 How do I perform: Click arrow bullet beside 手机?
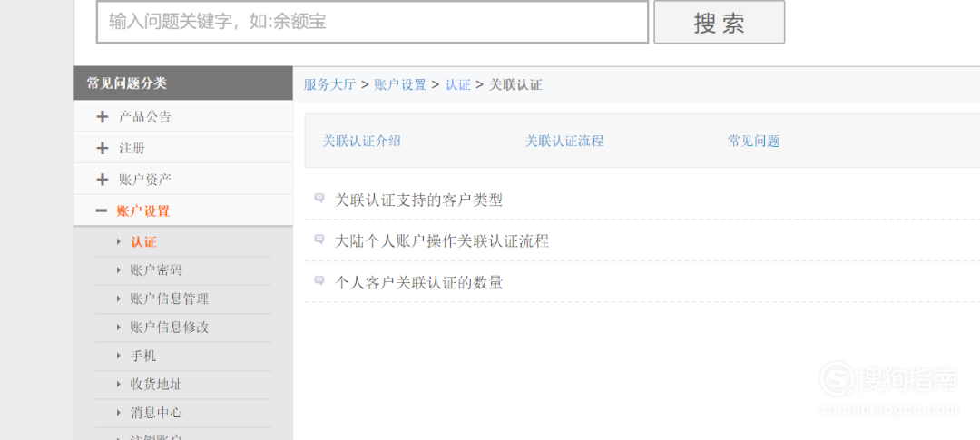point(119,357)
